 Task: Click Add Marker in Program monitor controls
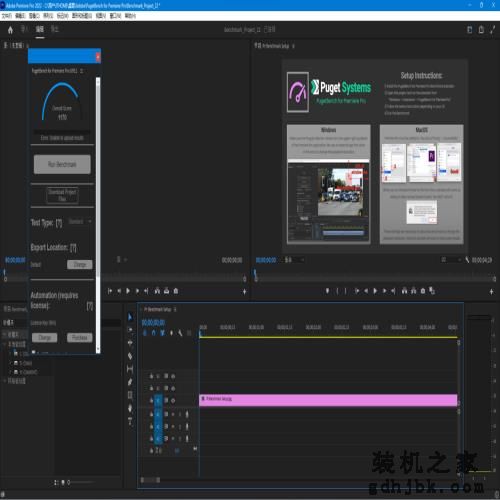click(x=327, y=291)
